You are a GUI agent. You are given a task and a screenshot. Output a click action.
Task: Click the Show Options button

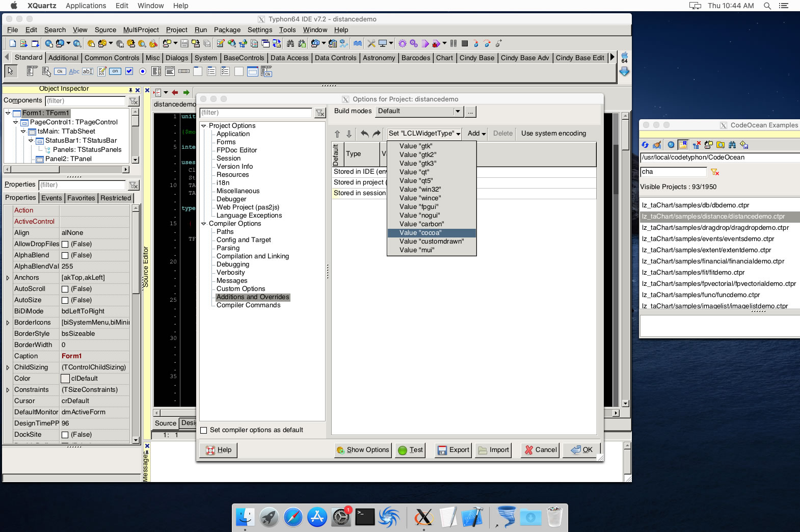coord(363,450)
